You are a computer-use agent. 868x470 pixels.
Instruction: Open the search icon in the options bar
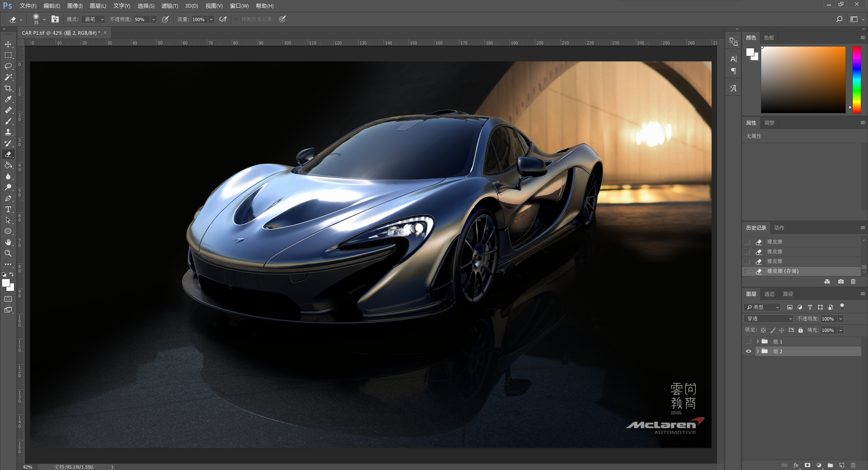point(839,19)
